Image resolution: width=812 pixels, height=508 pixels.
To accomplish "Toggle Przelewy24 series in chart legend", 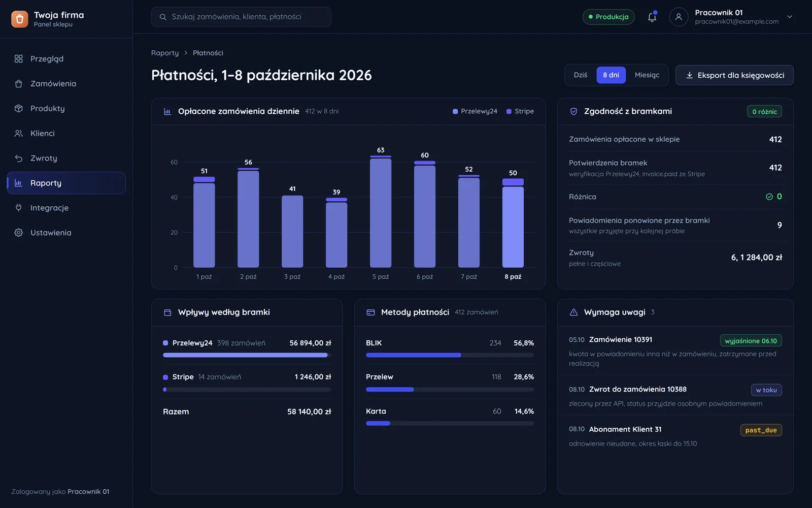I will tap(475, 111).
